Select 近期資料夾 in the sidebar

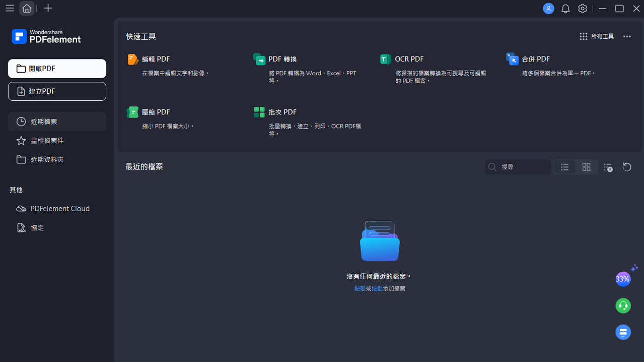coord(57,159)
